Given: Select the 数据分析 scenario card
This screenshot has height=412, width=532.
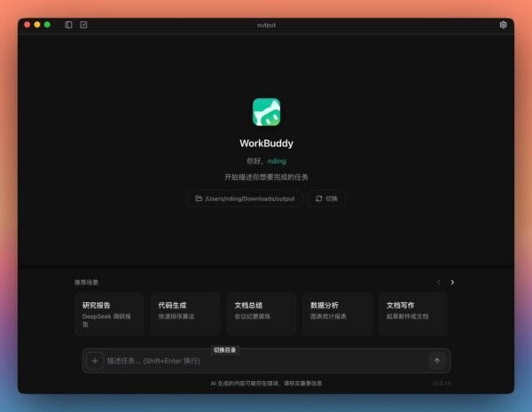Looking at the screenshot, I should tap(337, 314).
